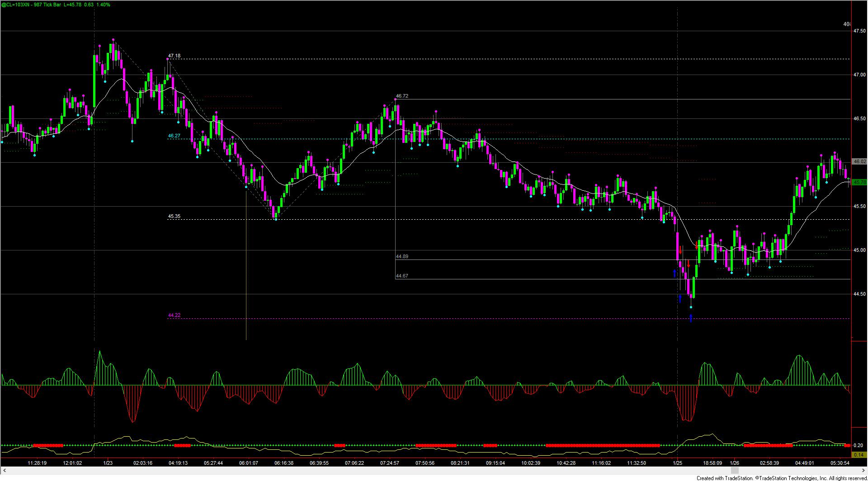
Task: Select the 05:27:44 time axis label
Action: click(x=213, y=463)
